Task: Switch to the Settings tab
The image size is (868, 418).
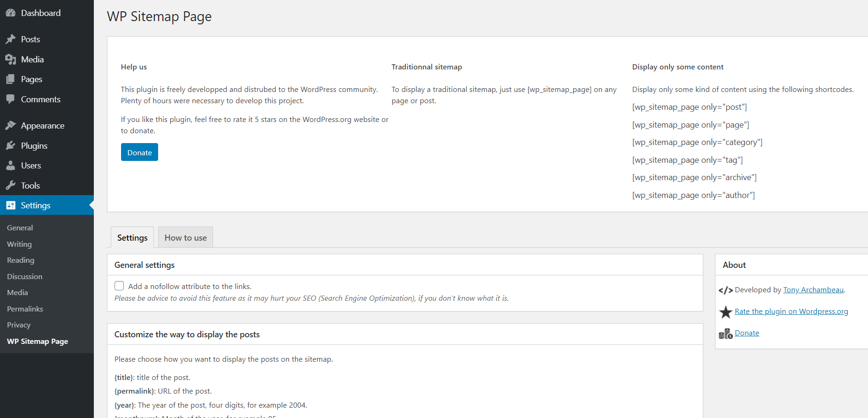Action: (x=132, y=237)
